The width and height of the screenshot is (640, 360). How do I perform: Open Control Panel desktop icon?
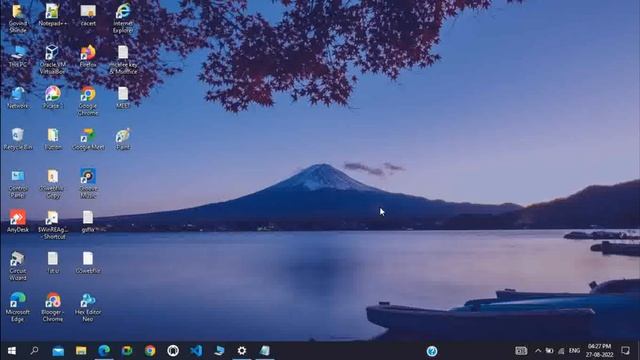click(18, 184)
